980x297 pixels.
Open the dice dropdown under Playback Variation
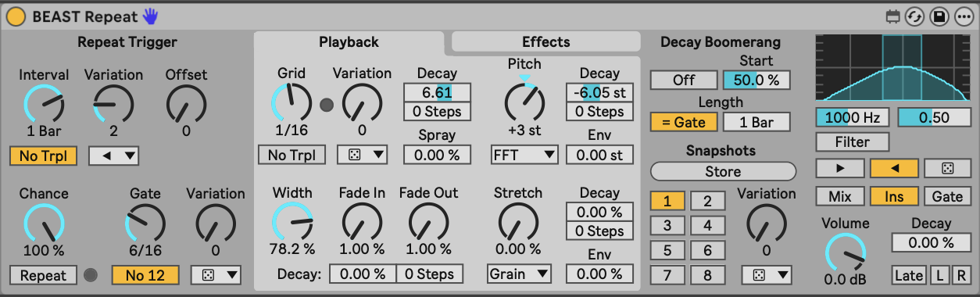[x=363, y=155]
